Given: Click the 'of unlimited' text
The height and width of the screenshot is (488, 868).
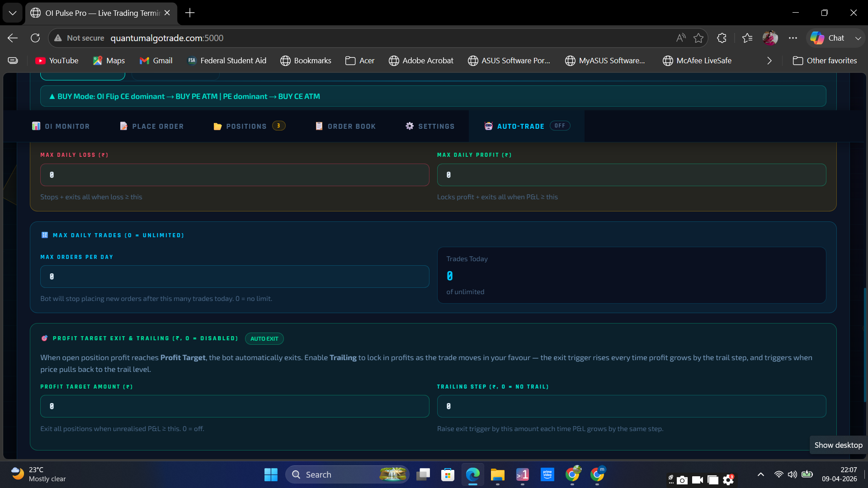Looking at the screenshot, I should click(465, 292).
